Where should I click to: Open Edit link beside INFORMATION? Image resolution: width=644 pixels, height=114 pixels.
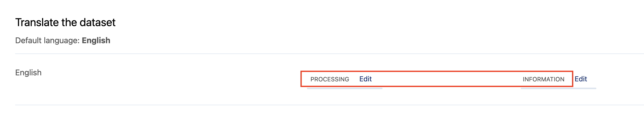580,79
